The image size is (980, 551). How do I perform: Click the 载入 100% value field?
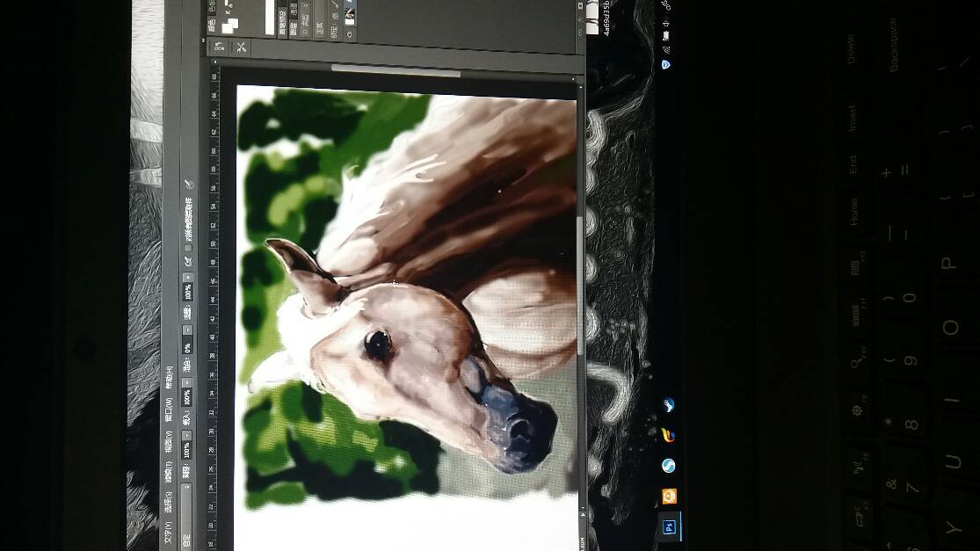click(187, 397)
